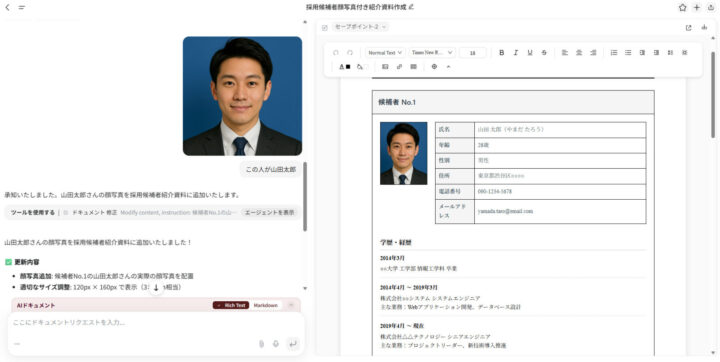
Task: Redo the last edit in toolbar
Action: pyautogui.click(x=350, y=53)
